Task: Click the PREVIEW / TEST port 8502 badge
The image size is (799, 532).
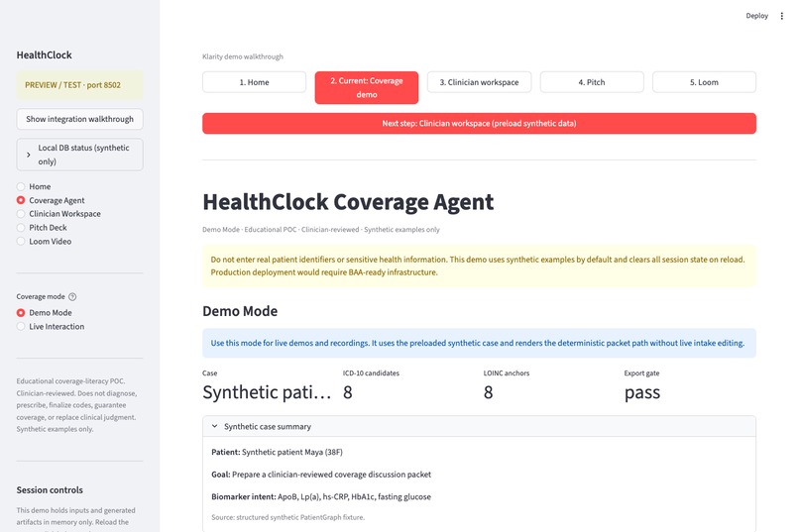Action: coord(79,85)
